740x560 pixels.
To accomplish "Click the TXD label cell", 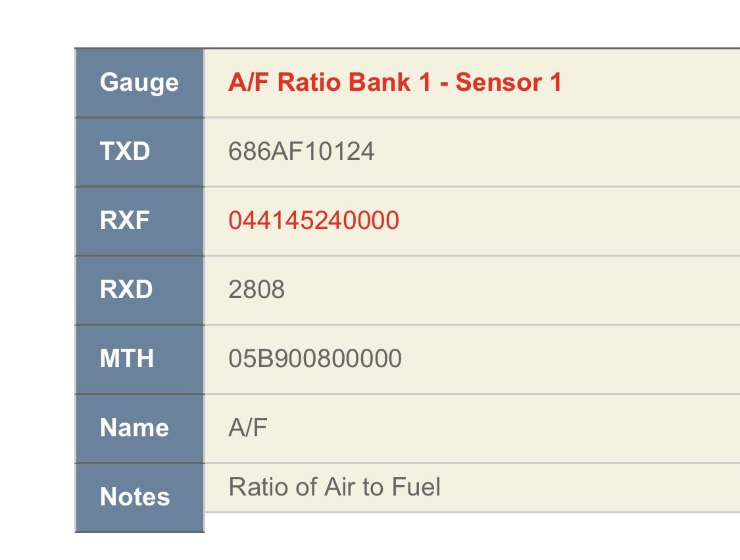I will point(139,151).
